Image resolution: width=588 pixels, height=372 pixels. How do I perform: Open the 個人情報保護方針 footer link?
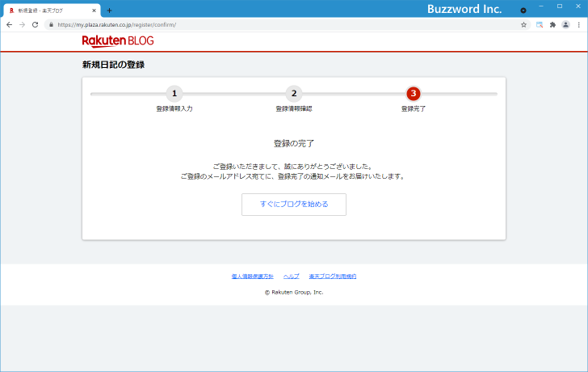pos(252,277)
